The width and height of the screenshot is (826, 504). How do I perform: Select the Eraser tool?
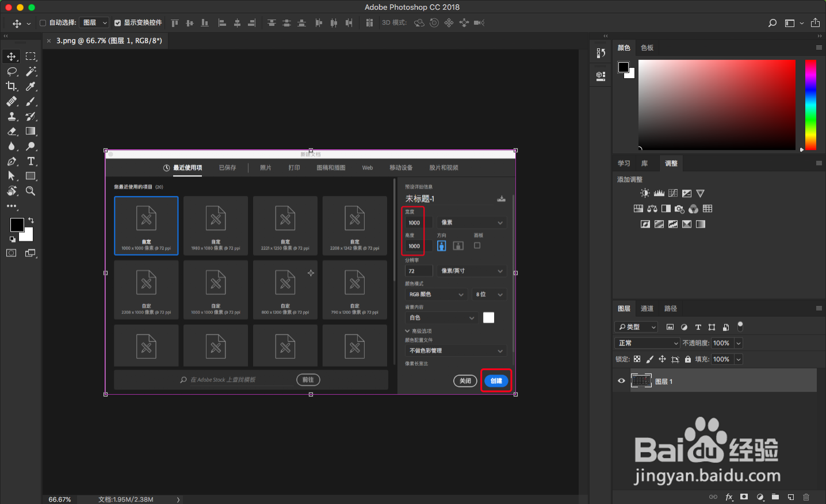pos(12,131)
